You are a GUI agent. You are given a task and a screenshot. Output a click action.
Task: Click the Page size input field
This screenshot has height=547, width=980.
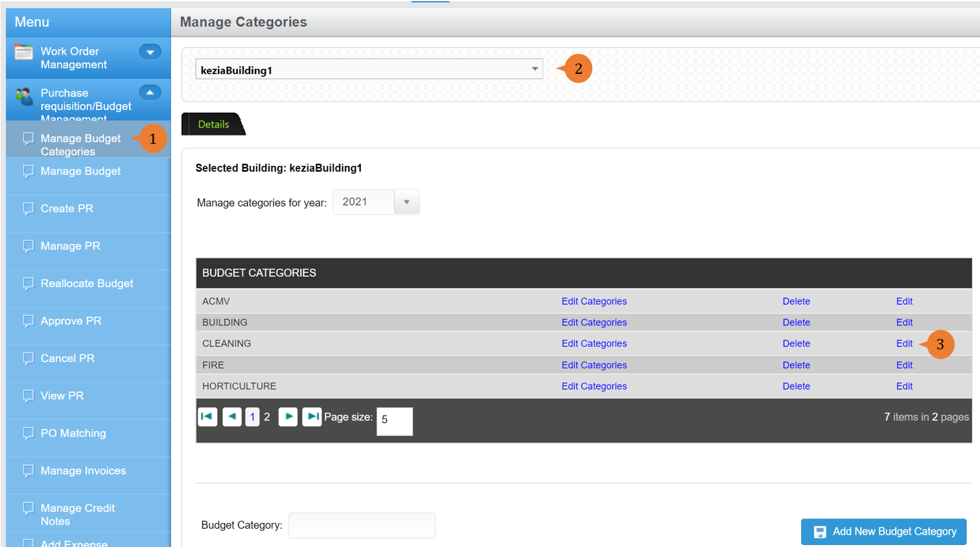[394, 421]
